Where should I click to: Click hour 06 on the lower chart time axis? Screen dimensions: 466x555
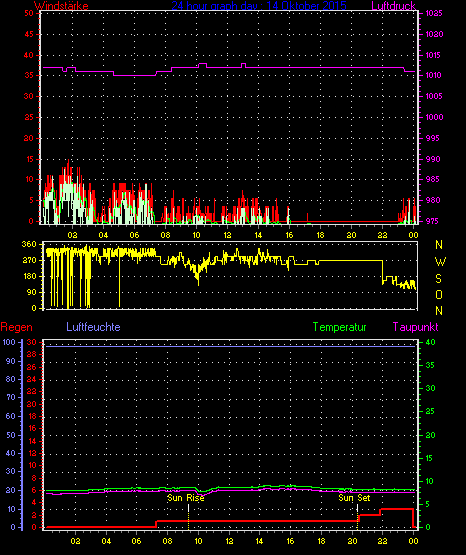click(136, 541)
